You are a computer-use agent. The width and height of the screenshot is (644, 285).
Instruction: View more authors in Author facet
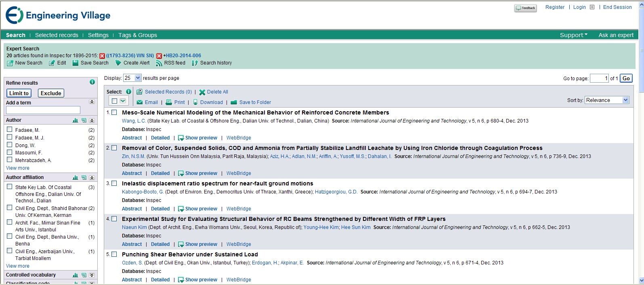[18, 168]
